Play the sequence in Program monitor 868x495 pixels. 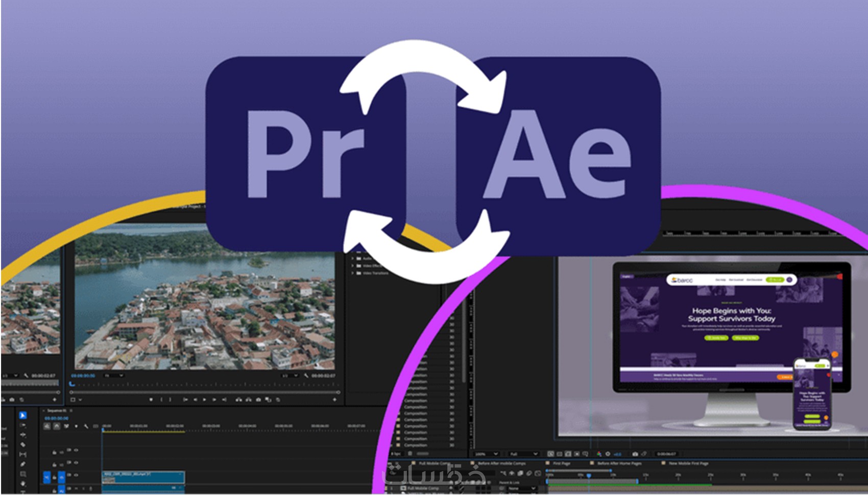(x=204, y=400)
